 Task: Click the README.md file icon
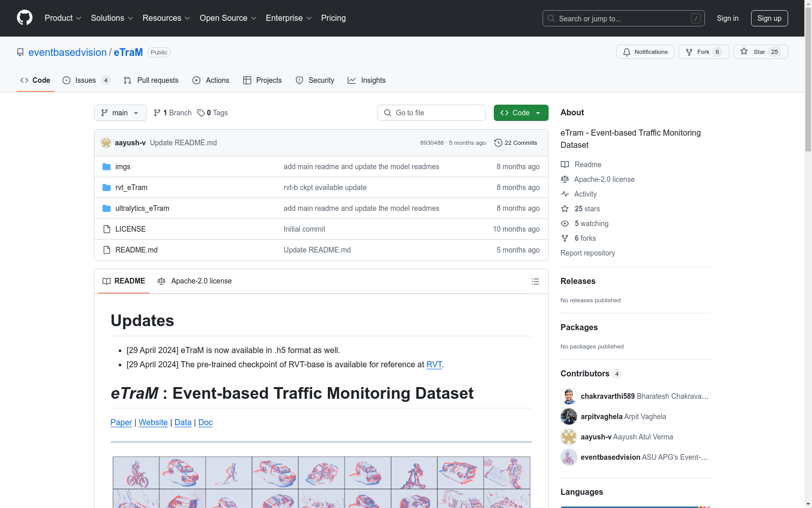pos(107,250)
